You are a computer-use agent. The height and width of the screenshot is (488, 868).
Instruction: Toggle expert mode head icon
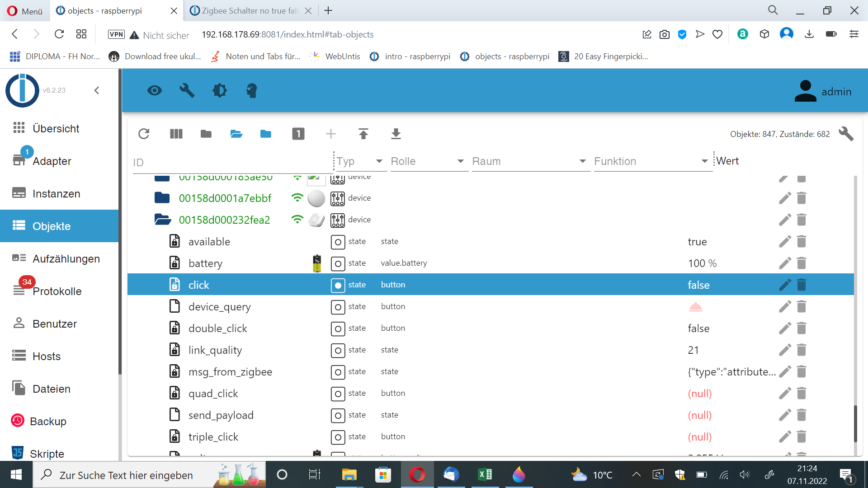252,90
